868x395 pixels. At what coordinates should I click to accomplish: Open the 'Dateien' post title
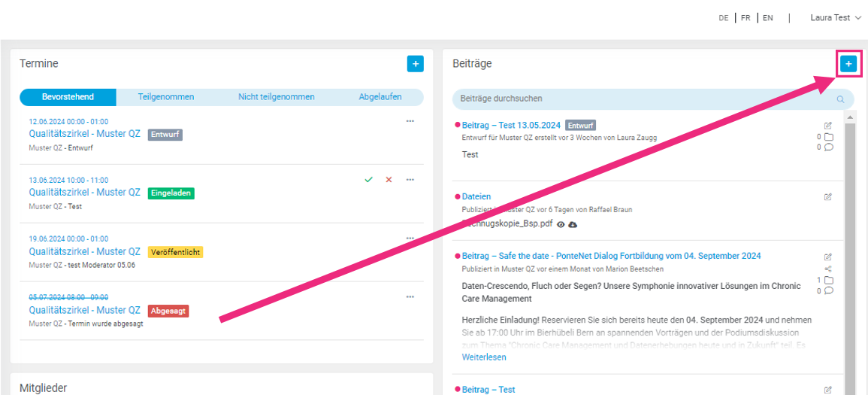(476, 196)
